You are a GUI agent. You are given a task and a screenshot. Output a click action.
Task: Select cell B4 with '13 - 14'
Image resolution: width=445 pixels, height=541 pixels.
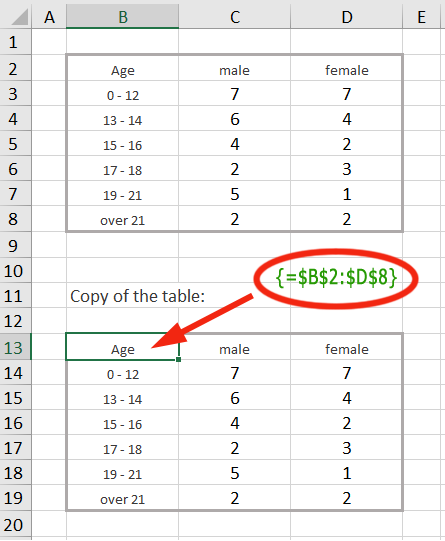122,118
